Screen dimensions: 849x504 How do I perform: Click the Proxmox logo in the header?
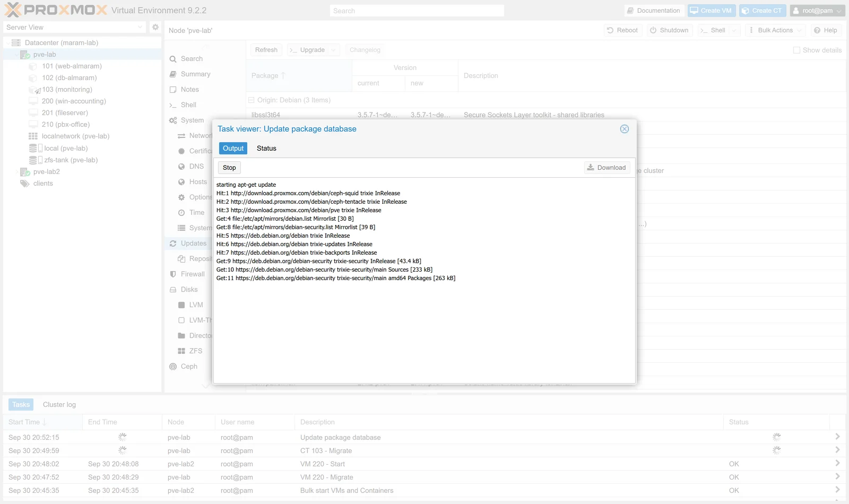click(x=56, y=10)
